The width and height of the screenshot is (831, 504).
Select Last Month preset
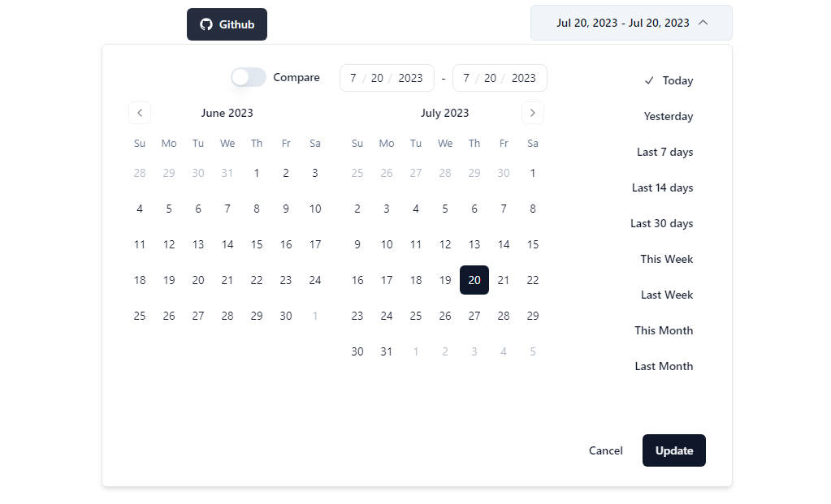pos(664,366)
